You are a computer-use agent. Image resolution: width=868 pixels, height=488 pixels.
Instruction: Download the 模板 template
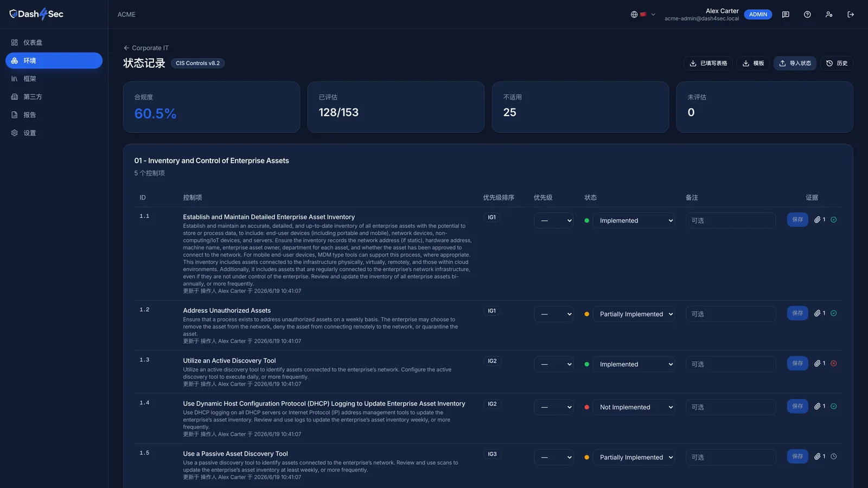[753, 63]
